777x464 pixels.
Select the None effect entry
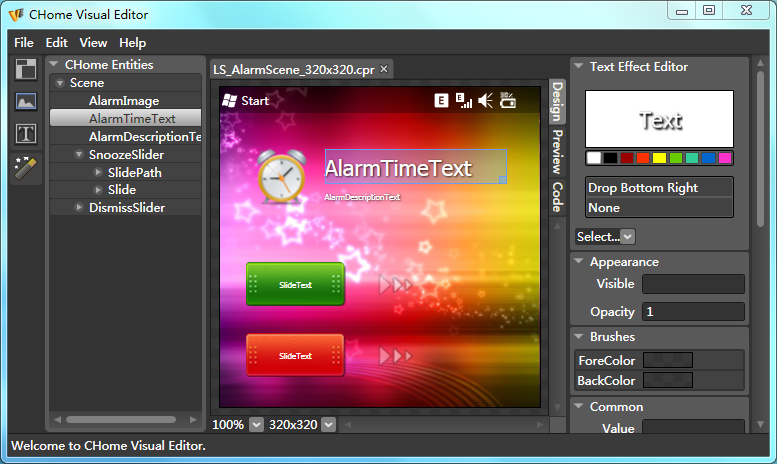pyautogui.click(x=659, y=208)
